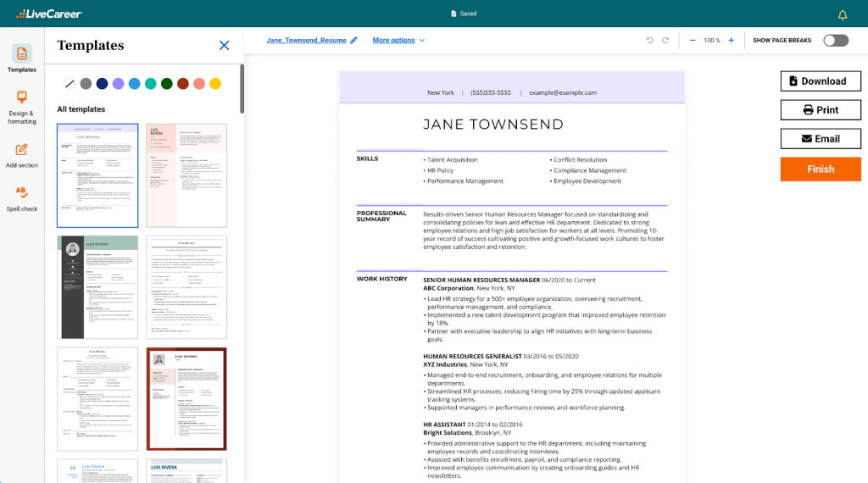This screenshot has height=483, width=868.
Task: Click the orange Finish button
Action: click(x=820, y=169)
